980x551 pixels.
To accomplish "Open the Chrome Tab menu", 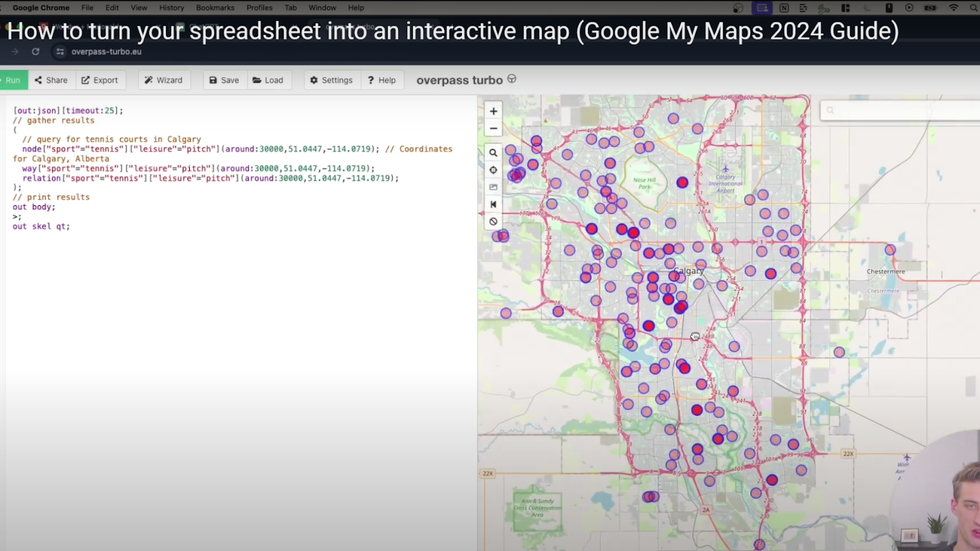I will (x=291, y=7).
